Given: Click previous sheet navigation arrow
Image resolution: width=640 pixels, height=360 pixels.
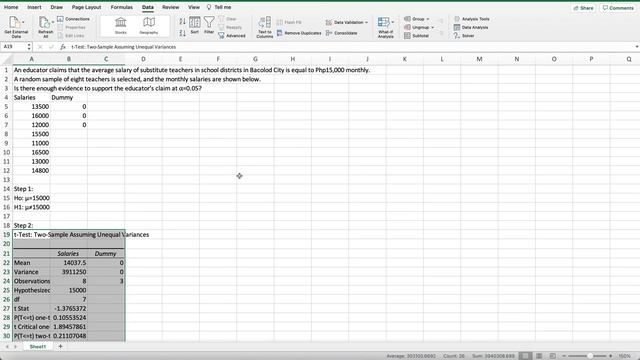Looking at the screenshot, I should tap(7, 347).
